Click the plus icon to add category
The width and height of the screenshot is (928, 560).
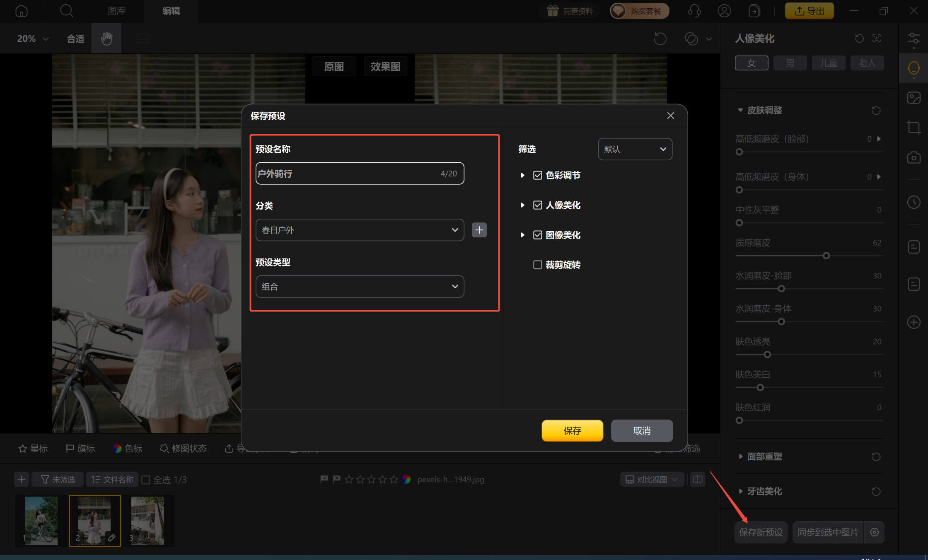[479, 230]
